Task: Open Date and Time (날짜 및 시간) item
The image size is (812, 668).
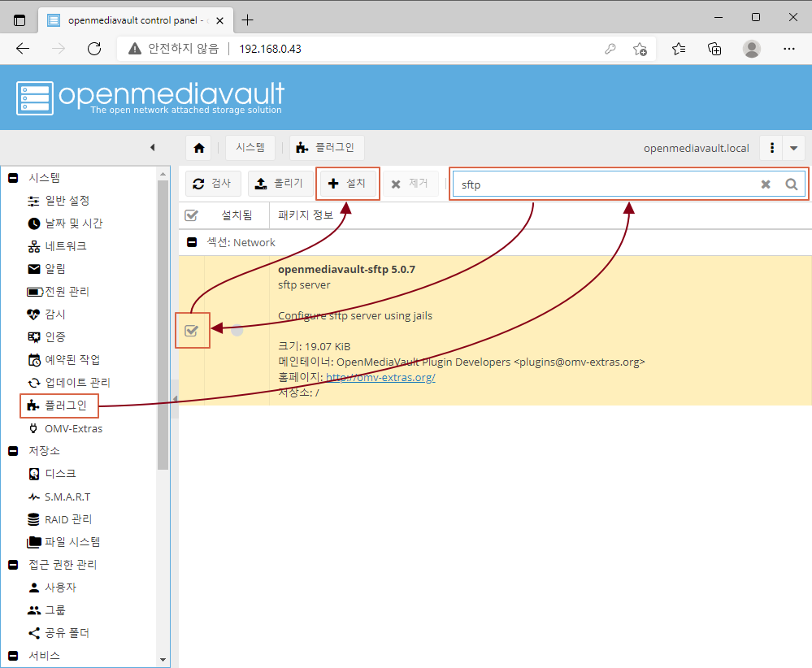Action: [x=65, y=223]
